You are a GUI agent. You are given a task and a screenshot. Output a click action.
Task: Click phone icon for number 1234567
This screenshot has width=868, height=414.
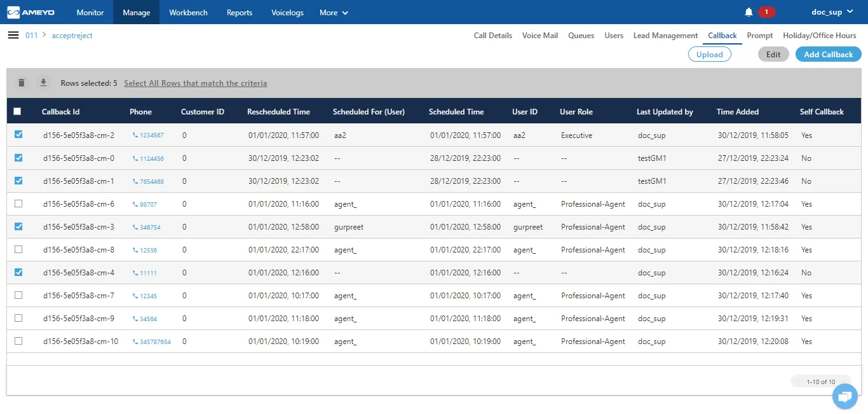coord(135,135)
